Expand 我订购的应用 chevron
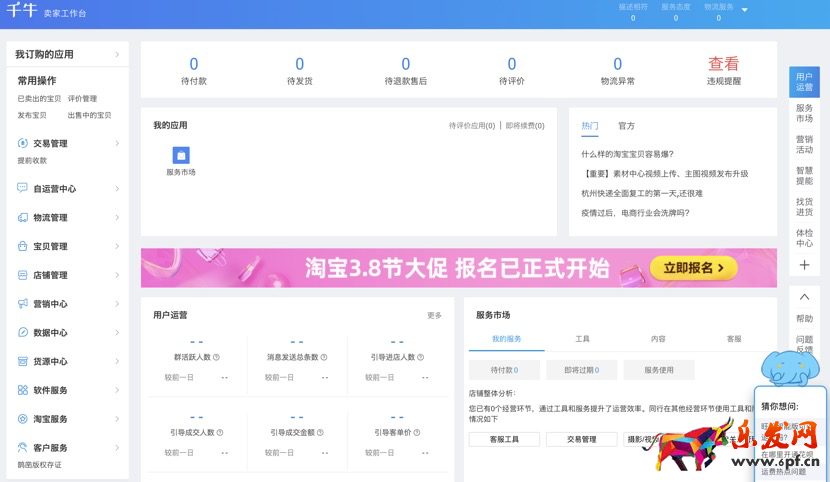The width and height of the screenshot is (830, 482). pyautogui.click(x=117, y=54)
